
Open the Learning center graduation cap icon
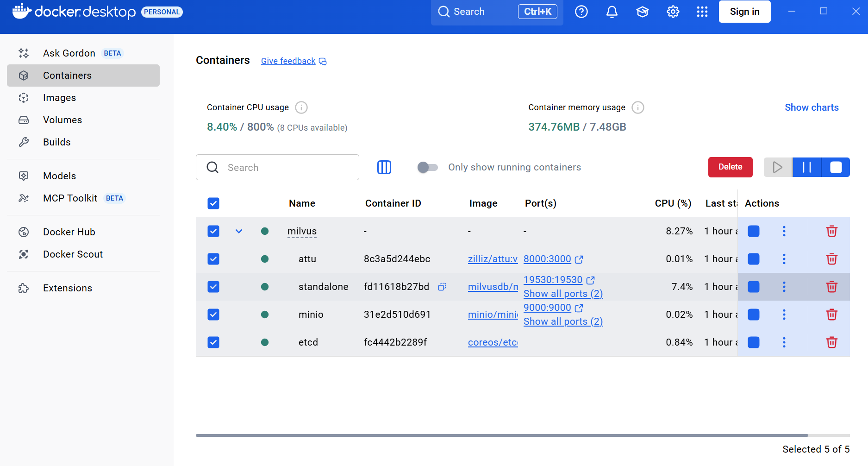pos(643,12)
